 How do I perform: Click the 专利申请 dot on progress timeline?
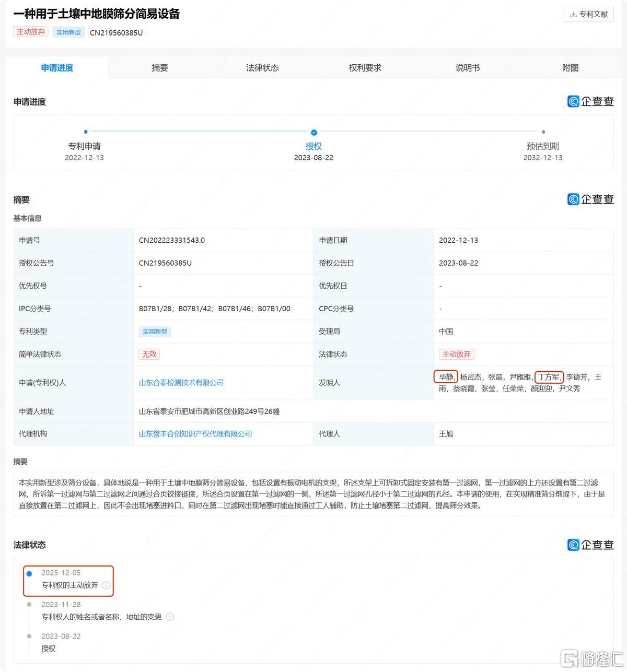pyautogui.click(x=86, y=132)
